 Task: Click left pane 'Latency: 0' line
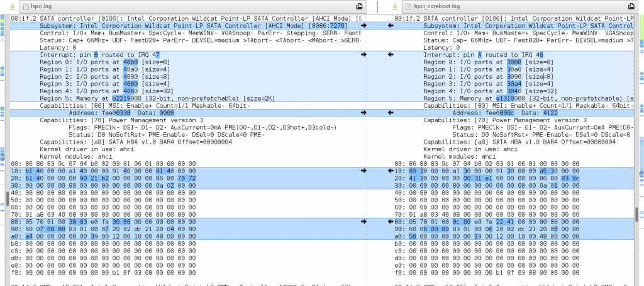(x=58, y=47)
